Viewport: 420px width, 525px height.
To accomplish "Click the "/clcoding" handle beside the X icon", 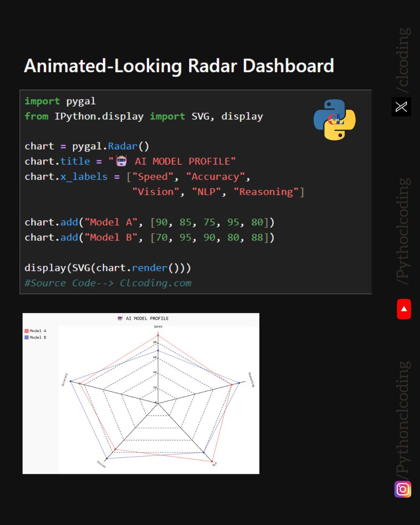I will tap(402, 60).
